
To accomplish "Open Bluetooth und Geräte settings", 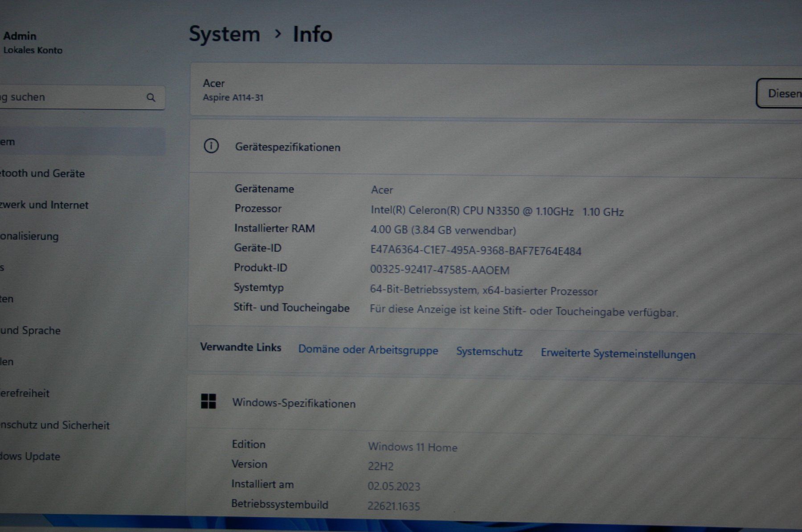I will coord(42,173).
